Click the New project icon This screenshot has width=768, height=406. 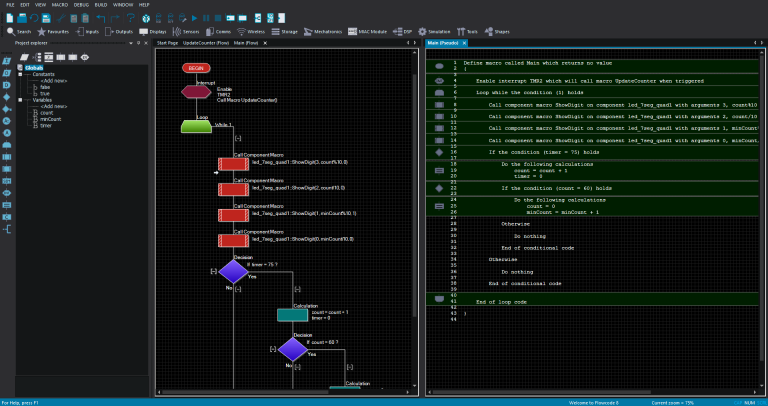click(x=10, y=18)
